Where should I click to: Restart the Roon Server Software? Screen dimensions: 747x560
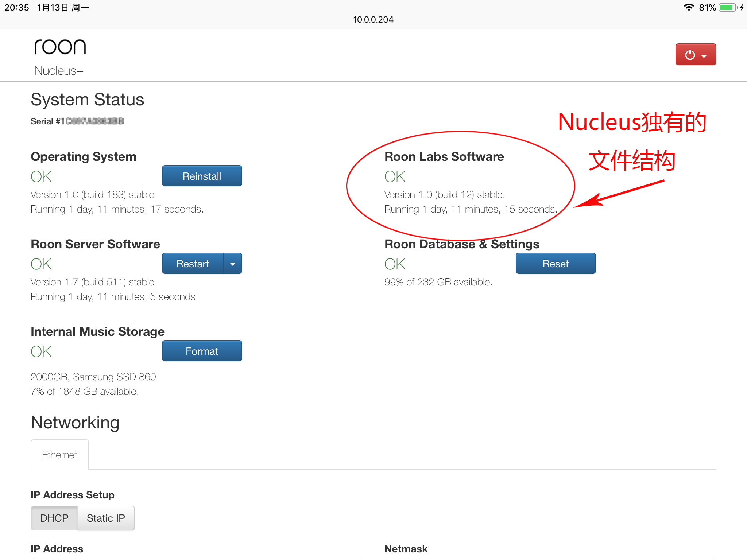tap(193, 264)
